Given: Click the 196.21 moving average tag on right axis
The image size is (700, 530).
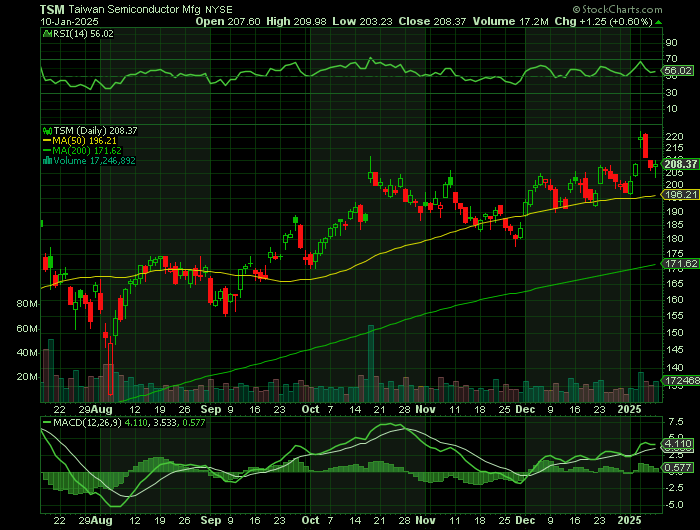Looking at the screenshot, I should (x=680, y=195).
